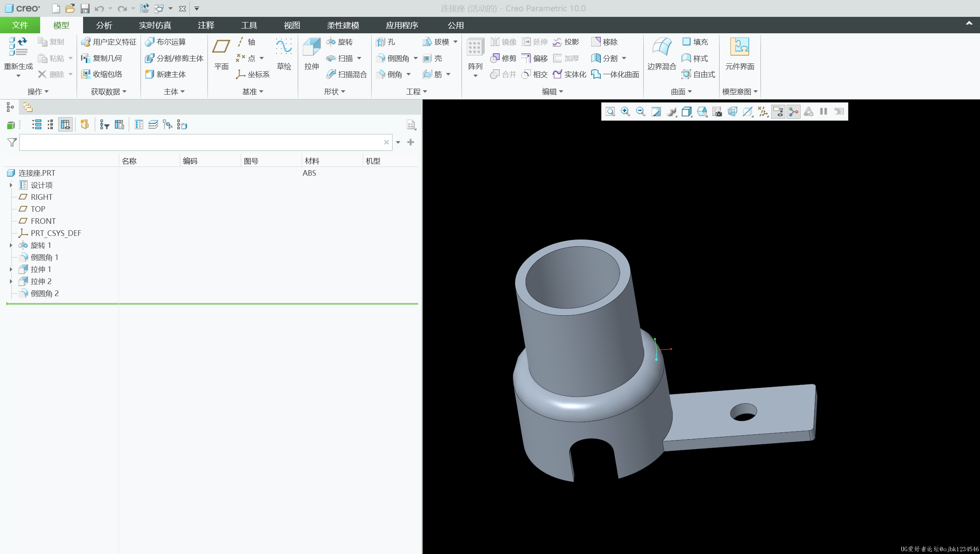
Task: Click the Solidify (实体化) tool
Action: pyautogui.click(x=569, y=74)
